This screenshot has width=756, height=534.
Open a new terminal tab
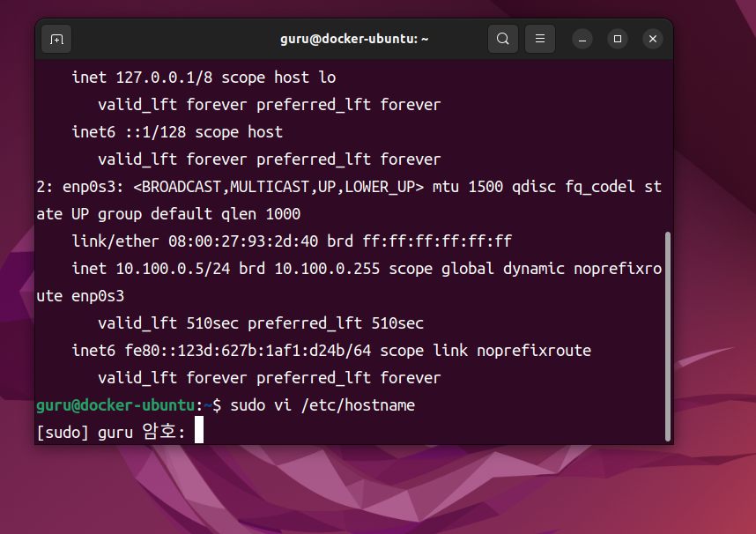56,39
